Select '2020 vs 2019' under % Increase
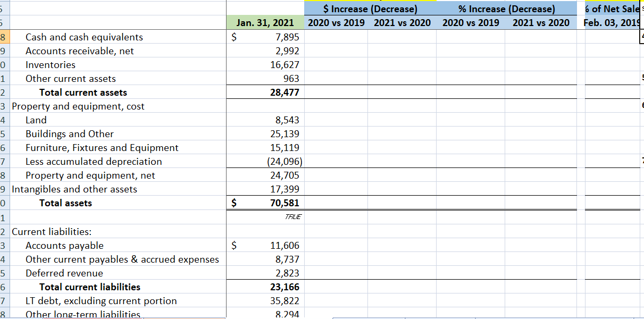 click(x=471, y=22)
